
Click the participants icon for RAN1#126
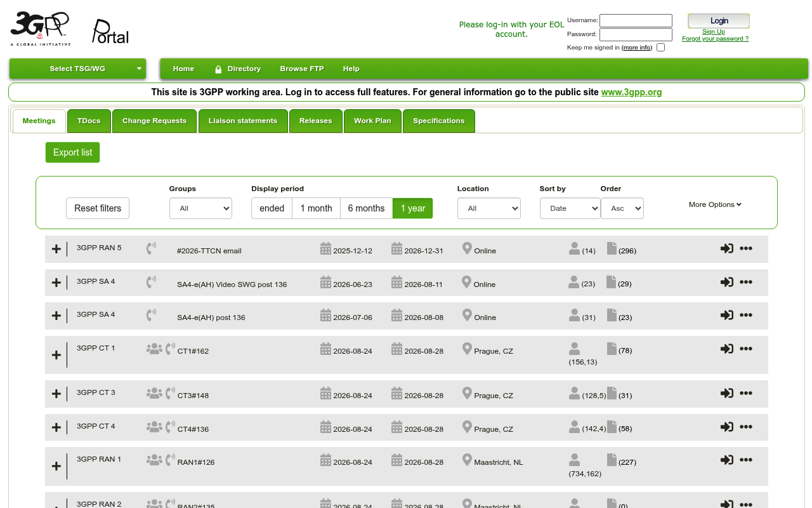coord(574,460)
